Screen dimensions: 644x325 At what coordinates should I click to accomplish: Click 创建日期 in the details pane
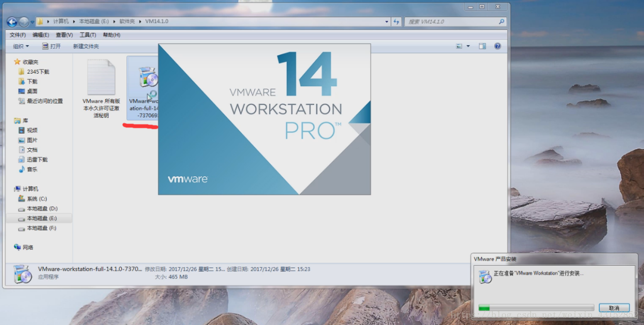pyautogui.click(x=237, y=269)
